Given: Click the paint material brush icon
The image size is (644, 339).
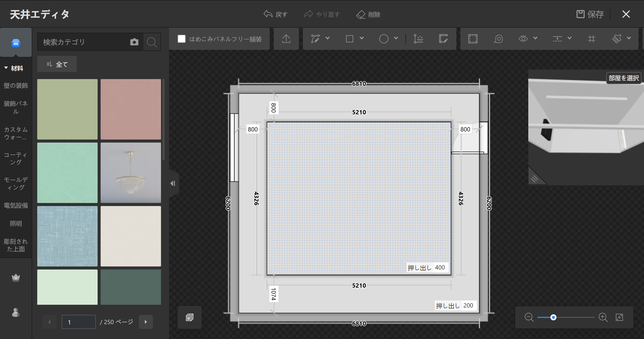Looking at the screenshot, I should [x=617, y=39].
